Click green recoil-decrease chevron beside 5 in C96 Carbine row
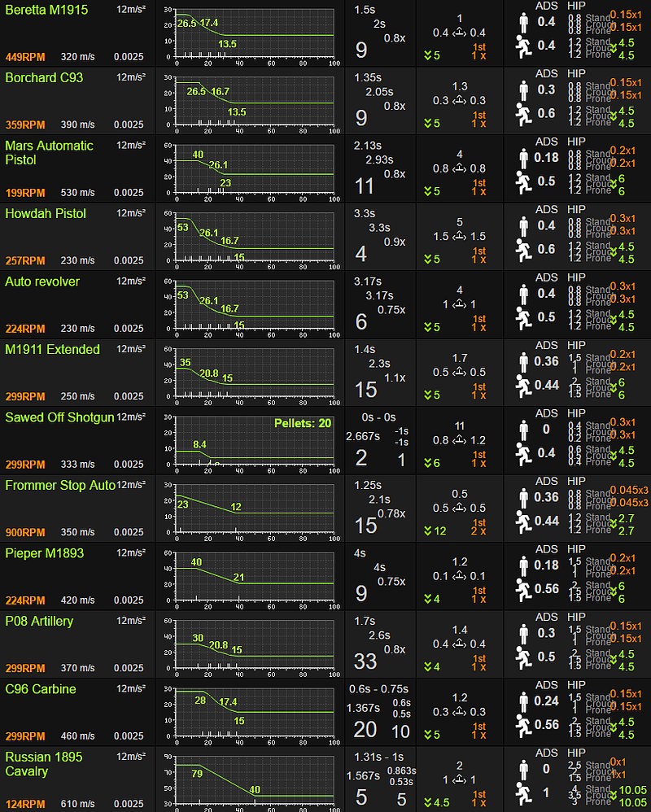This screenshot has width=651, height=812. [x=428, y=735]
